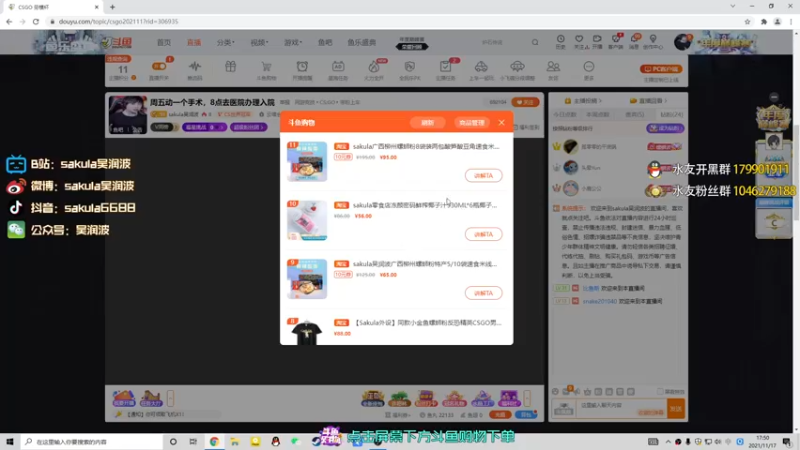The width and height of the screenshot is (800, 450).
Task: Click the emoji icon in chat toolbar
Action: pos(556,392)
